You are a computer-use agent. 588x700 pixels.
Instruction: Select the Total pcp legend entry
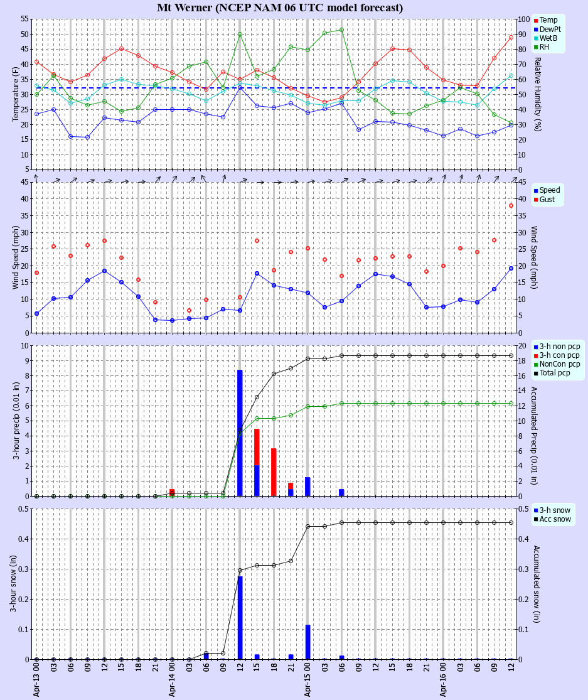555,373
